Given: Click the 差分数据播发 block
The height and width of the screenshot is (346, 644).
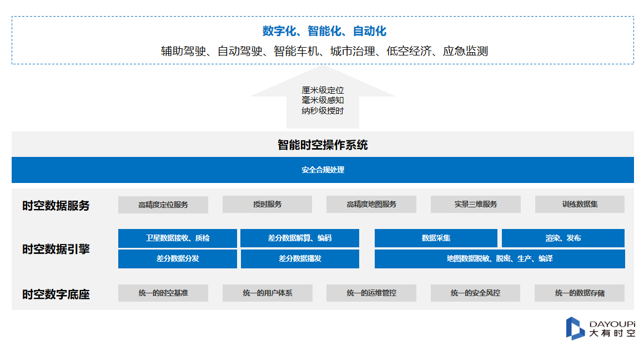Looking at the screenshot, I should 299,258.
